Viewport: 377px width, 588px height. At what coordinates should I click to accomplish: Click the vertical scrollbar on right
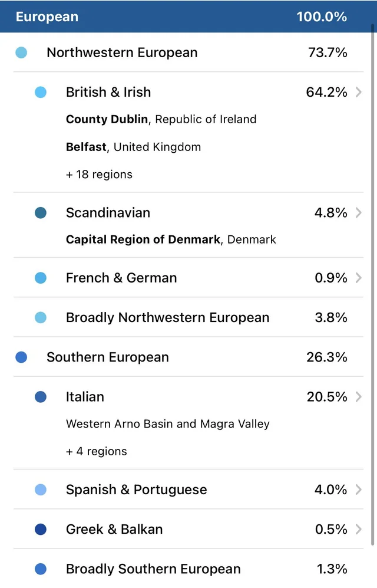tap(372, 285)
